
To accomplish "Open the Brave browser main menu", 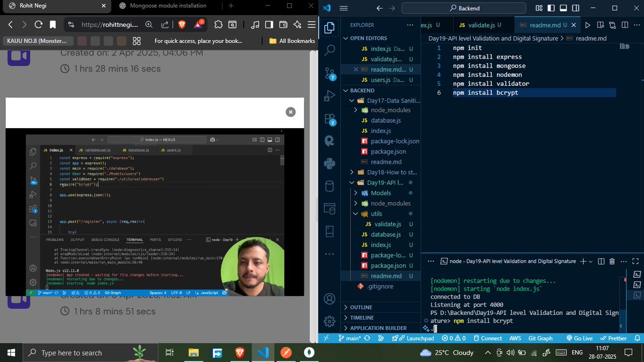I will (x=311, y=25).
